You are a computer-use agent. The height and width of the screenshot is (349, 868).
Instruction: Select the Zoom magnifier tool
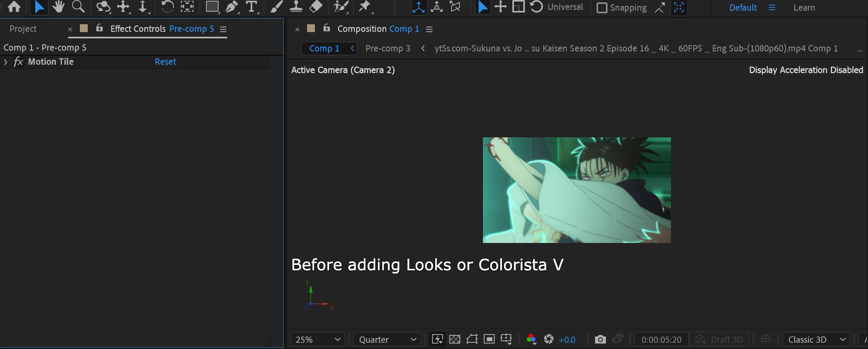(x=78, y=7)
